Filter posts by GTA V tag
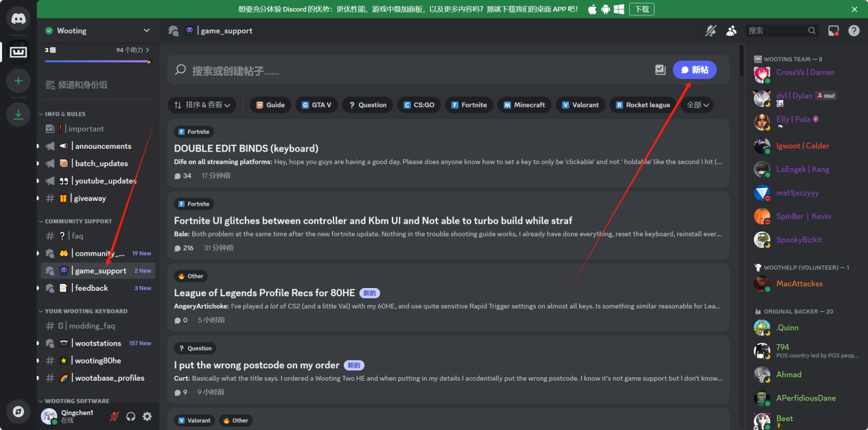Image resolution: width=868 pixels, height=430 pixels. pos(316,105)
